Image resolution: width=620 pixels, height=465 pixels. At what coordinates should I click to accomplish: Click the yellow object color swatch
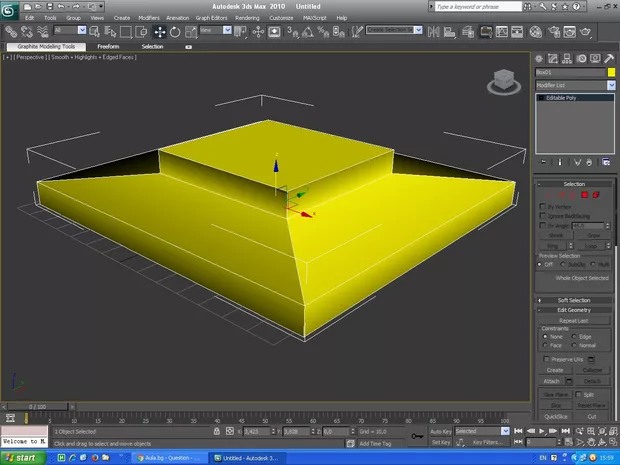[x=611, y=73]
